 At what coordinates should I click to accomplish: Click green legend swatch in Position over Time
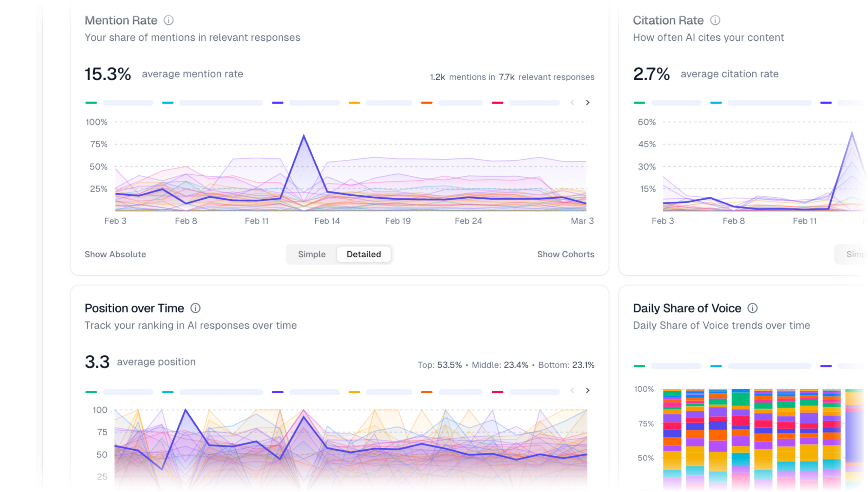91,392
